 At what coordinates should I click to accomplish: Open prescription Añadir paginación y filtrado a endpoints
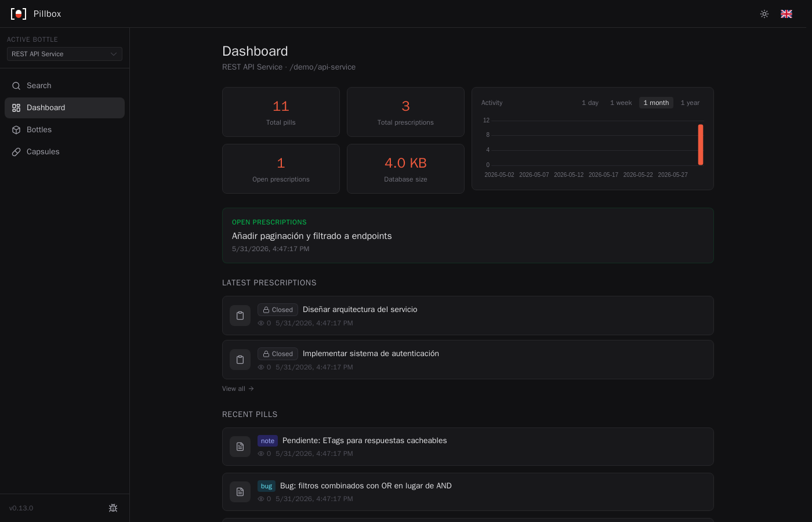click(467, 235)
